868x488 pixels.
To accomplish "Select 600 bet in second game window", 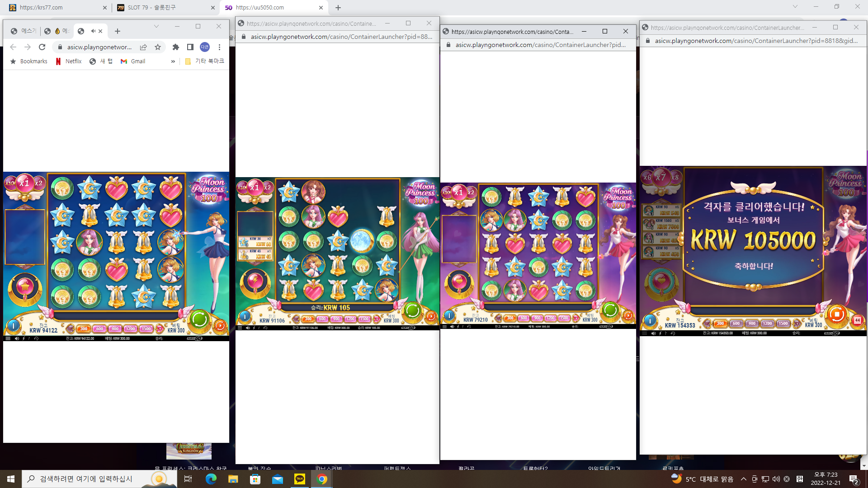I will coord(322,319).
